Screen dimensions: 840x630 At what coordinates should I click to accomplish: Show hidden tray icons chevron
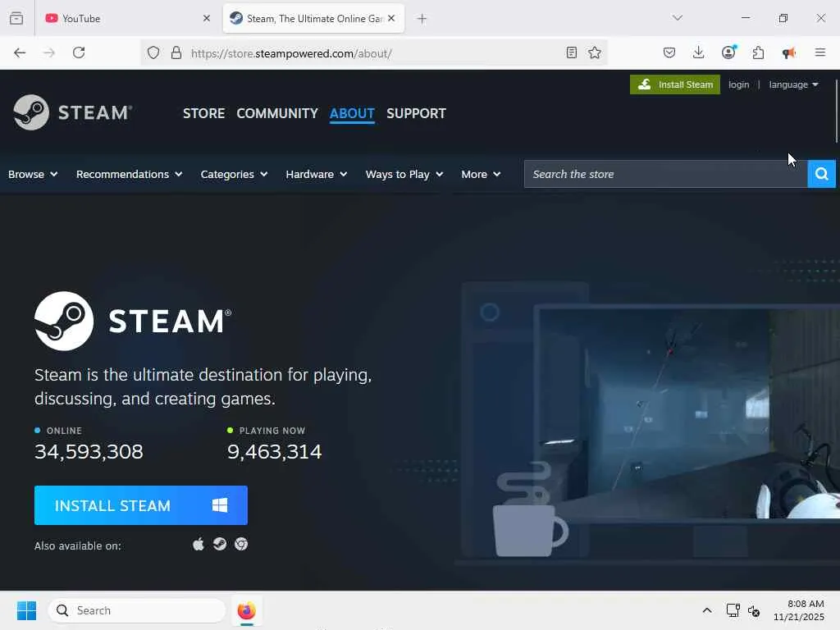707,610
